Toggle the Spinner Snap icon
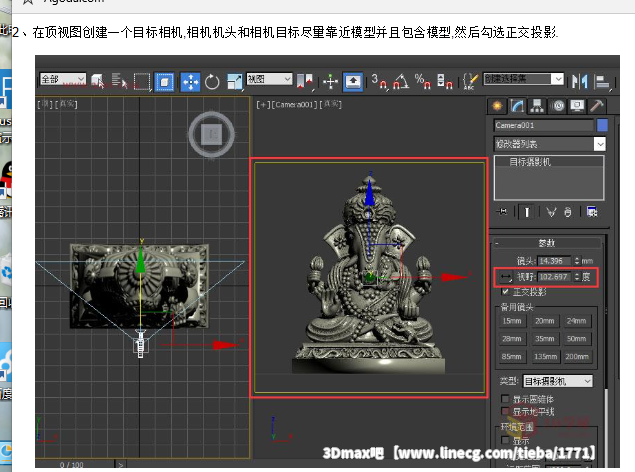This screenshot has height=472, width=635. (445, 81)
